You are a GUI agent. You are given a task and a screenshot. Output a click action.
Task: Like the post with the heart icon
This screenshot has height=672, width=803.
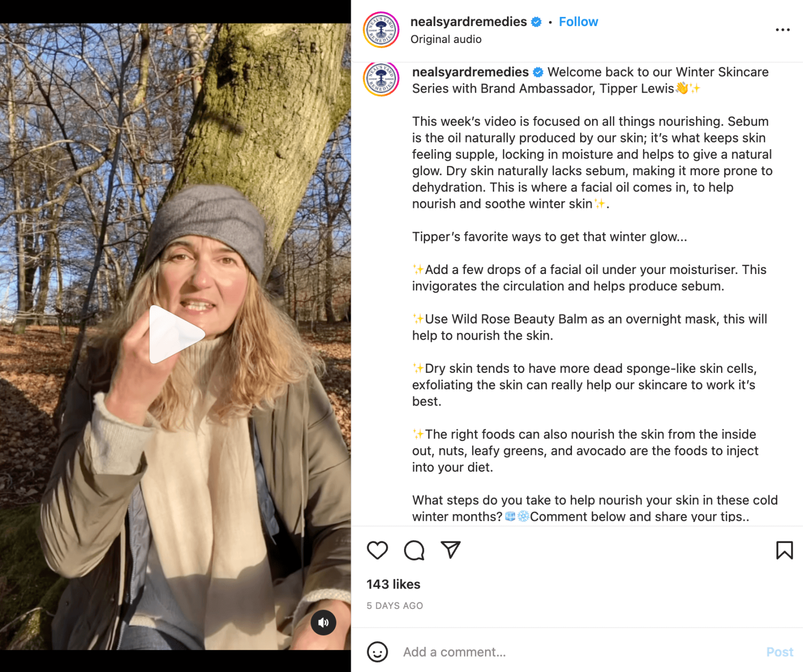coord(377,550)
